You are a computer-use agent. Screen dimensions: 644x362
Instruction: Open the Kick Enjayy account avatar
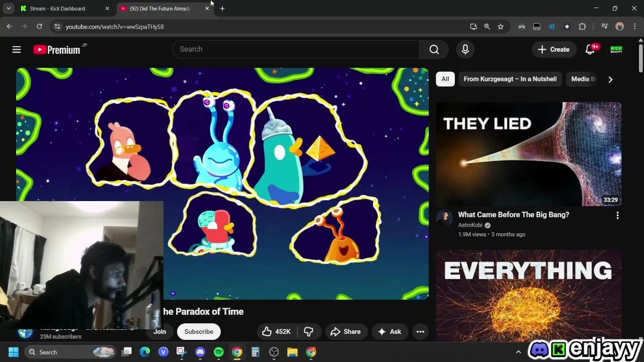pyautogui.click(x=616, y=49)
